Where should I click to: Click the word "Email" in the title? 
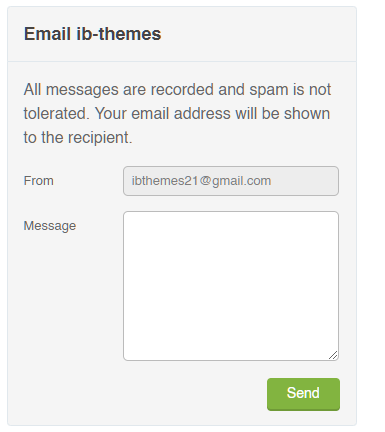(47, 34)
